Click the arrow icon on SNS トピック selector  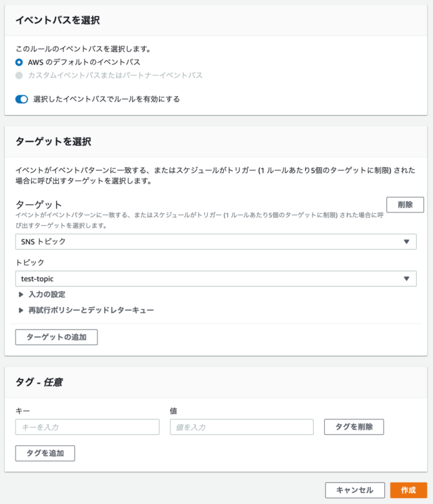pos(407,242)
